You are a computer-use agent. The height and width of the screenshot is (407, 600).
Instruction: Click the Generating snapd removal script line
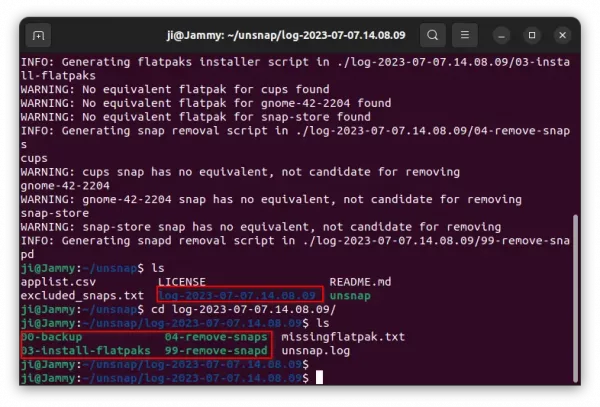coord(295,247)
